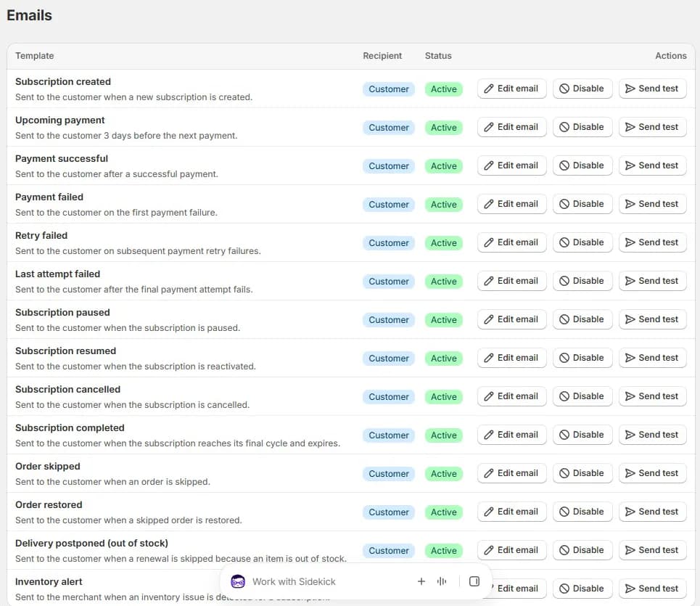Edit Subscription resumed email

tap(511, 357)
